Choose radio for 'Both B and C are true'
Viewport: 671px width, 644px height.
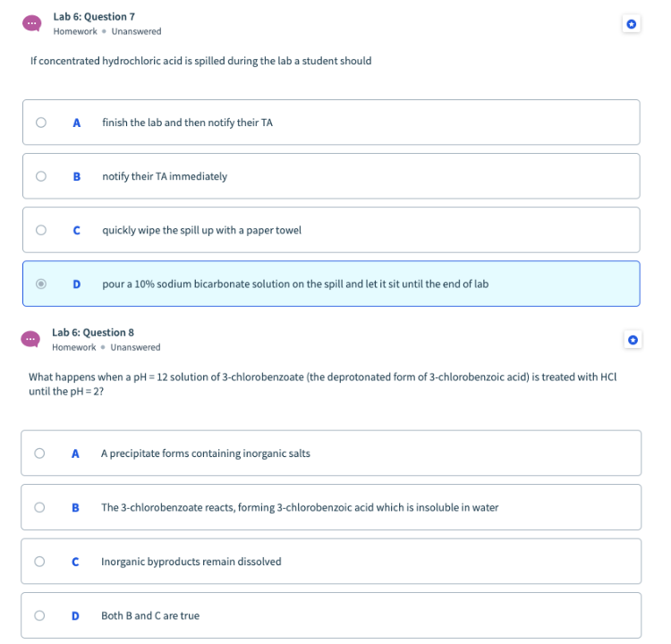[39, 615]
